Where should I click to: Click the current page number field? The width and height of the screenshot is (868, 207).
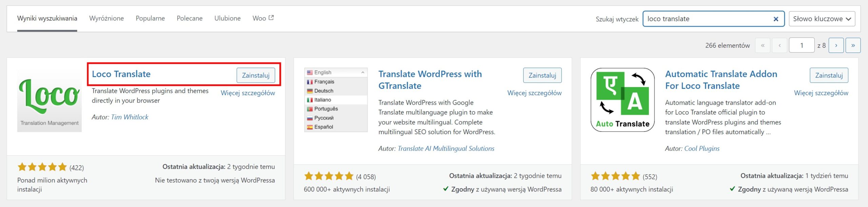pos(802,45)
